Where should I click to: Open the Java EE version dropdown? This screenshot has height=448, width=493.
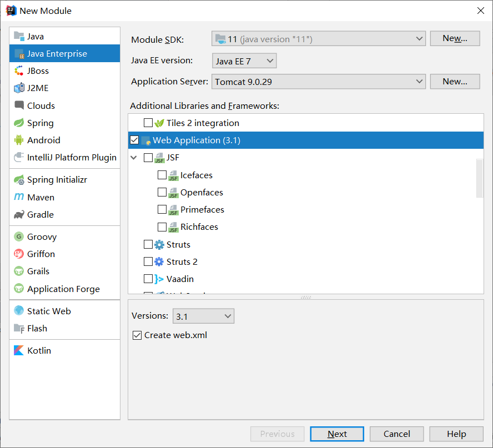(x=244, y=61)
